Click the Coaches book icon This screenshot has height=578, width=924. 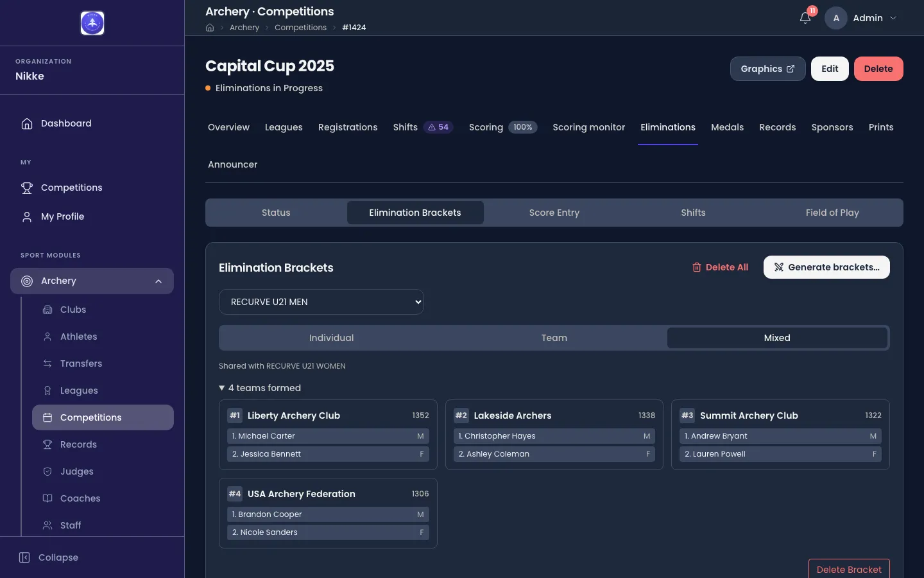[x=47, y=498]
